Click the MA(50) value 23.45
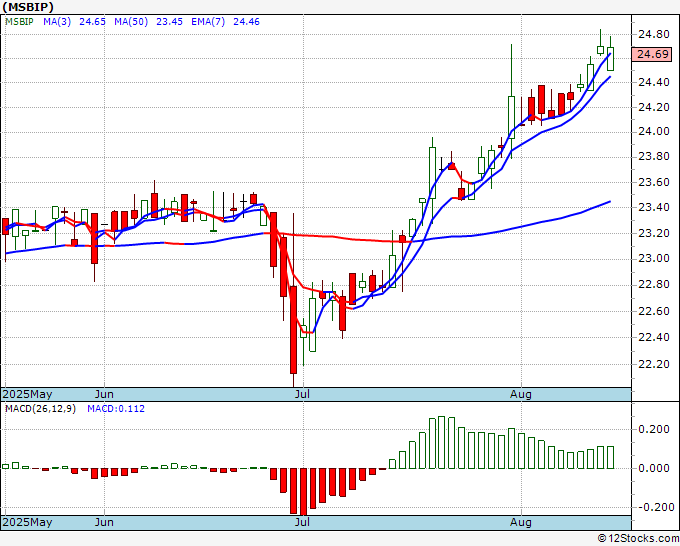The height and width of the screenshot is (546, 680). 169,22
